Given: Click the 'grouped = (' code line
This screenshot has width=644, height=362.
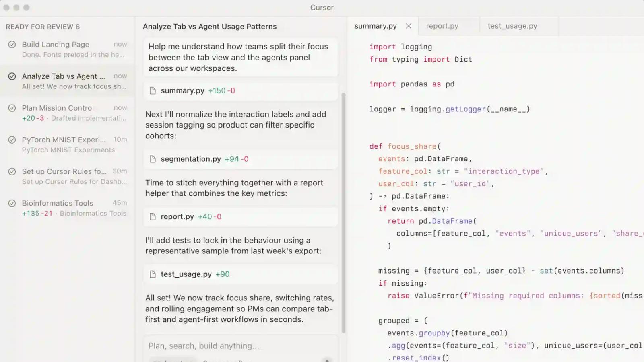Looking at the screenshot, I should pyautogui.click(x=403, y=321).
